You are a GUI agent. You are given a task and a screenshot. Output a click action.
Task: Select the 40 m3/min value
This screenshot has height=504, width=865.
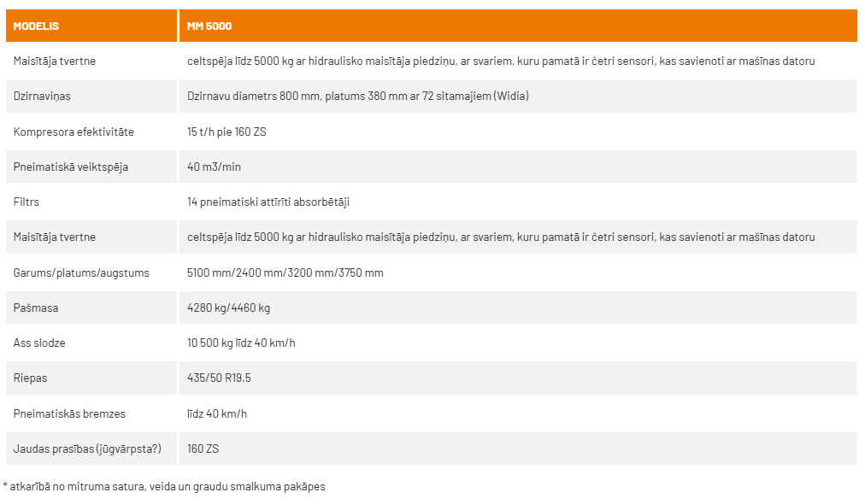pos(215,167)
